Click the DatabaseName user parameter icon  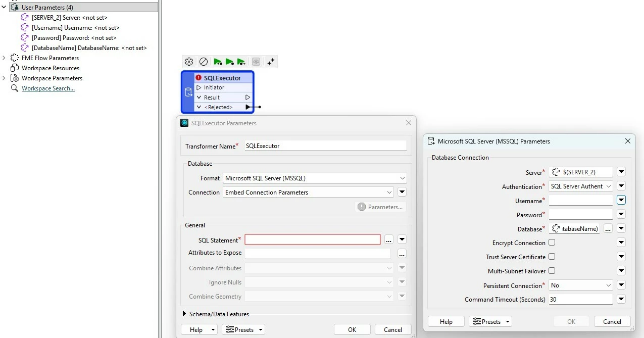tap(25, 47)
